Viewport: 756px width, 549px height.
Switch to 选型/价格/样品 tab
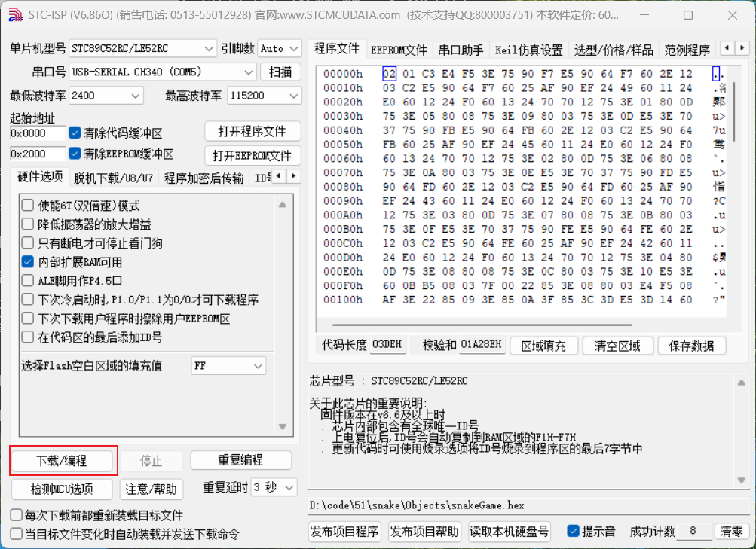(x=614, y=50)
